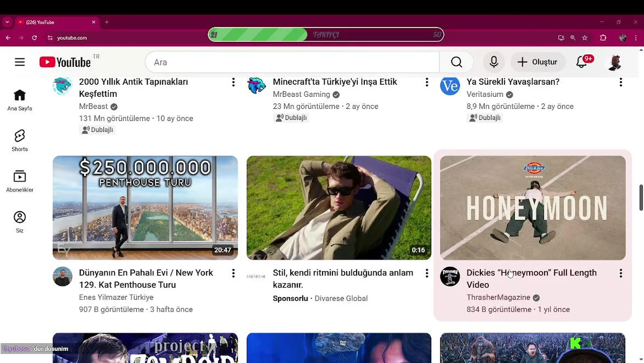The image size is (644, 363).
Task: Bookmark this page with star
Action: (x=585, y=38)
